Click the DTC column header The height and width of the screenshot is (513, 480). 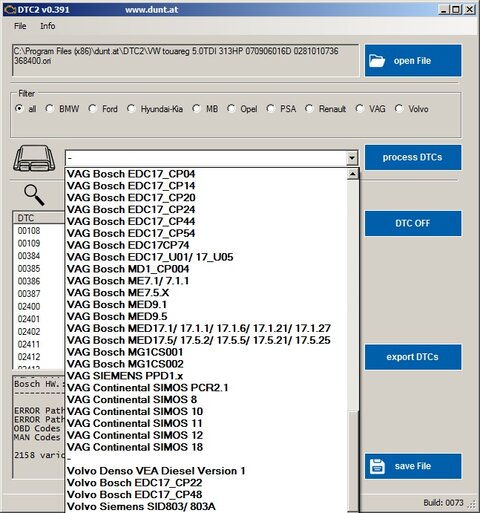(38, 218)
